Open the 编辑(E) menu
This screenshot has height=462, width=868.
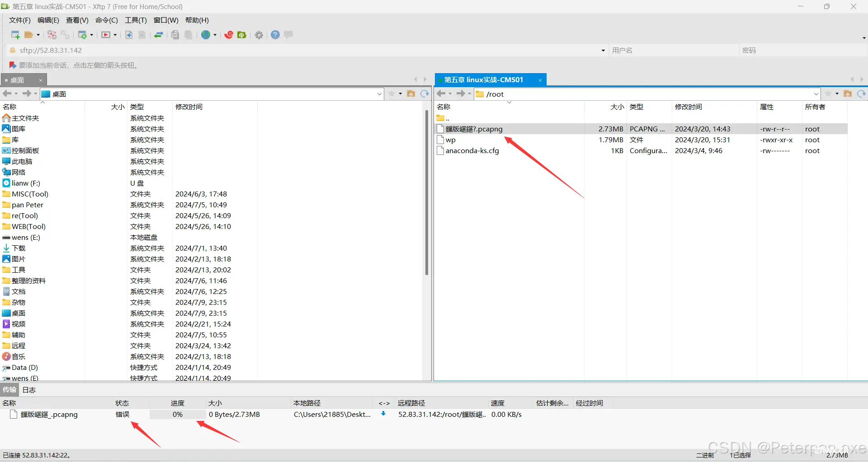pyautogui.click(x=48, y=20)
